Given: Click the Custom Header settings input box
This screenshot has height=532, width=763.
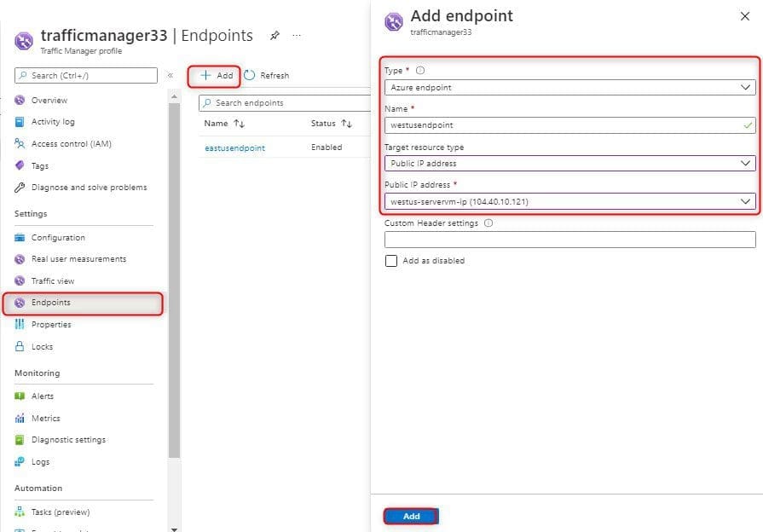Looking at the screenshot, I should tap(569, 240).
